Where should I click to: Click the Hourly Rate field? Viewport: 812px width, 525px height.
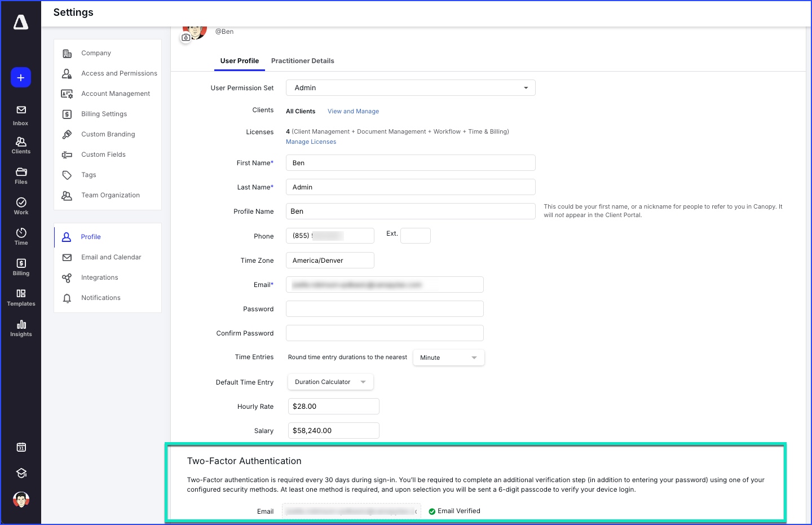click(x=333, y=407)
